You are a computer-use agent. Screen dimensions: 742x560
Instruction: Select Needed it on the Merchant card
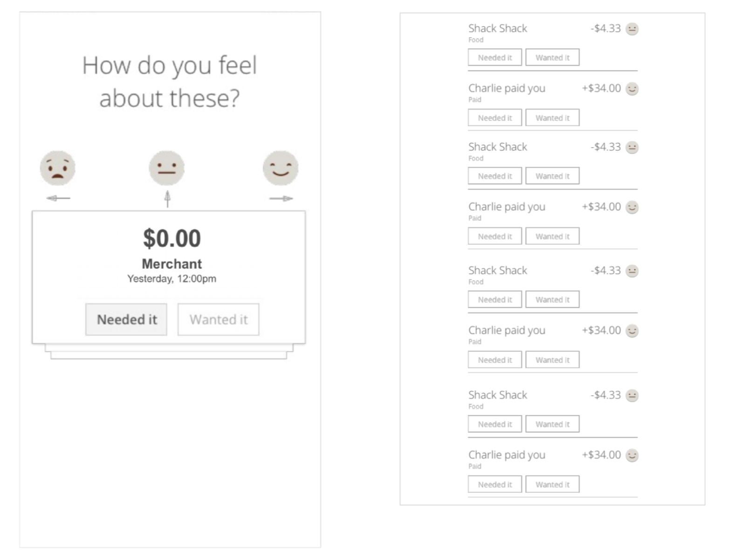tap(126, 320)
